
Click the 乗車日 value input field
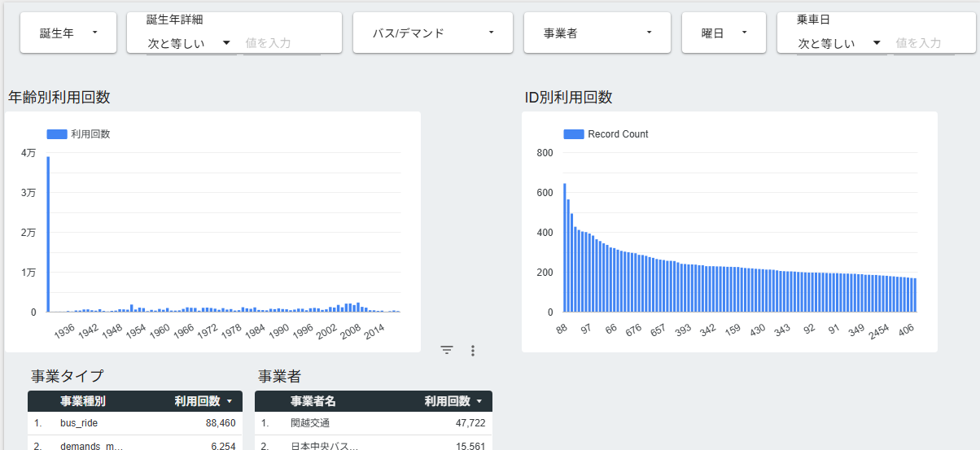coord(931,43)
